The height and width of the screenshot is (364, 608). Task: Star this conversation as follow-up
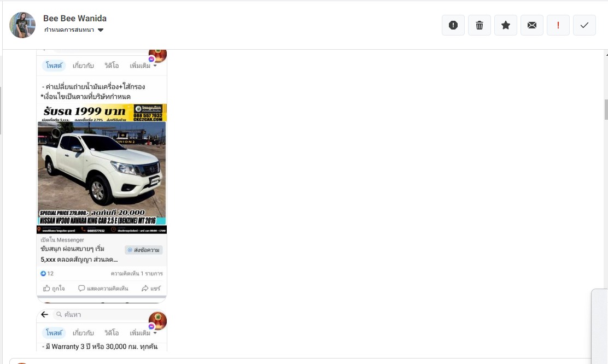(x=506, y=25)
